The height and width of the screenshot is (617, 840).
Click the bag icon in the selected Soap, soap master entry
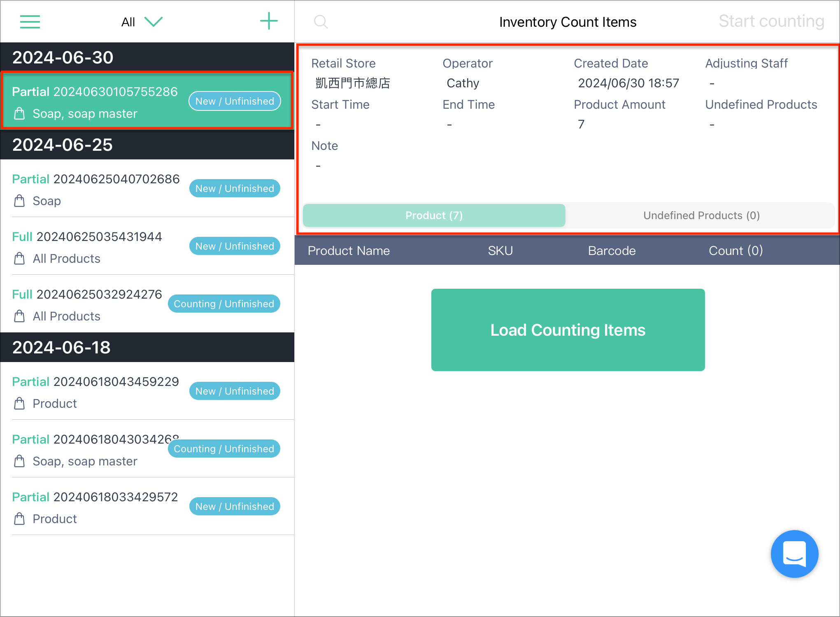click(19, 114)
